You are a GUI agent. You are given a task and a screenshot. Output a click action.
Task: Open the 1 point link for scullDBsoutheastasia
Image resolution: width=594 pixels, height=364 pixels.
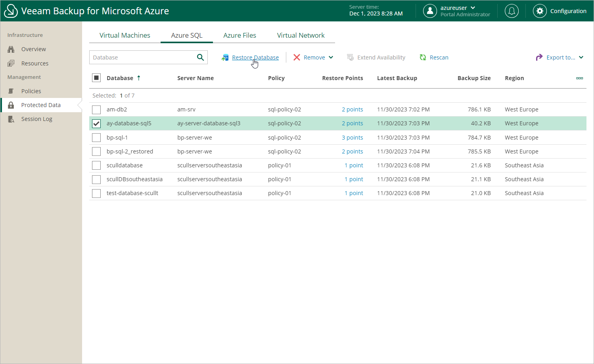tap(354, 179)
